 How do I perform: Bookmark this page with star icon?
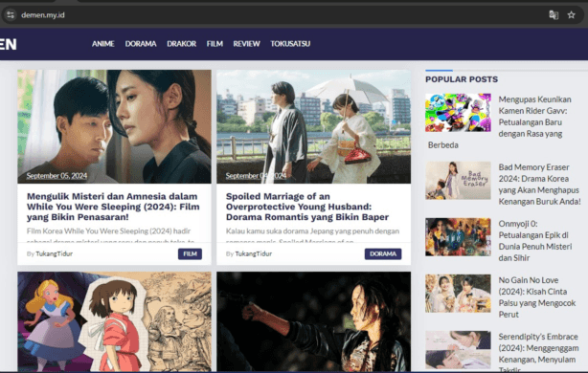click(571, 15)
